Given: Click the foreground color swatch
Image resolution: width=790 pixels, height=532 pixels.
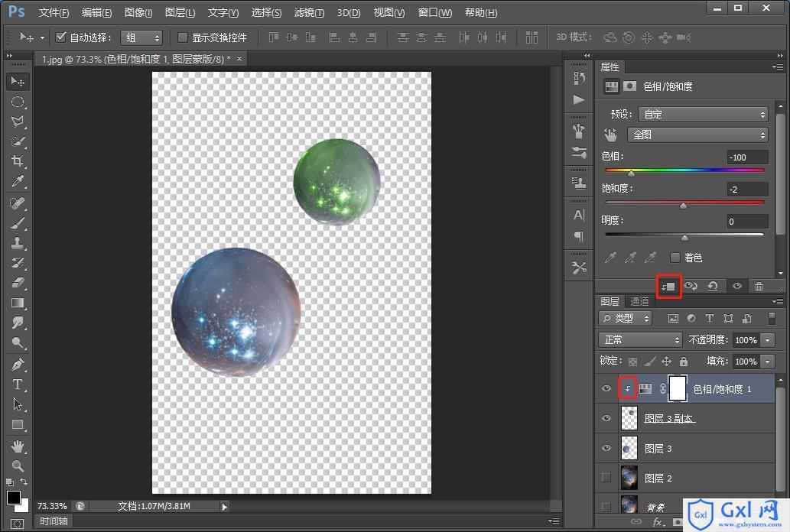Looking at the screenshot, I should click(x=14, y=498).
